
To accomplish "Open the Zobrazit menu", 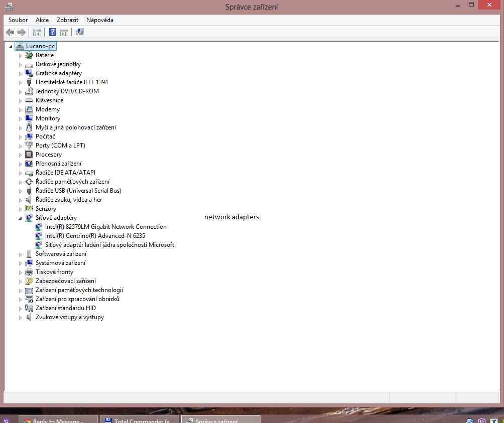I will click(67, 20).
